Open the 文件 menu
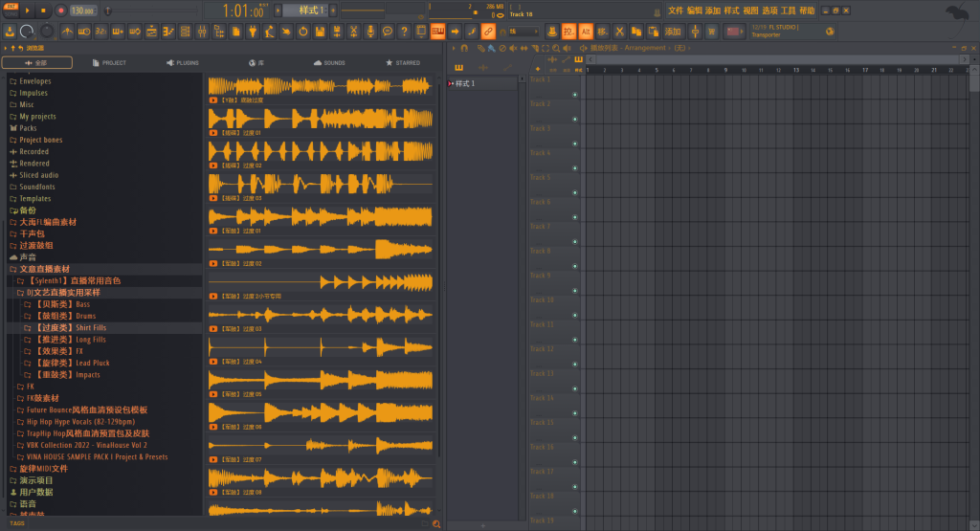Screen dimensions: 980x531 (676, 11)
